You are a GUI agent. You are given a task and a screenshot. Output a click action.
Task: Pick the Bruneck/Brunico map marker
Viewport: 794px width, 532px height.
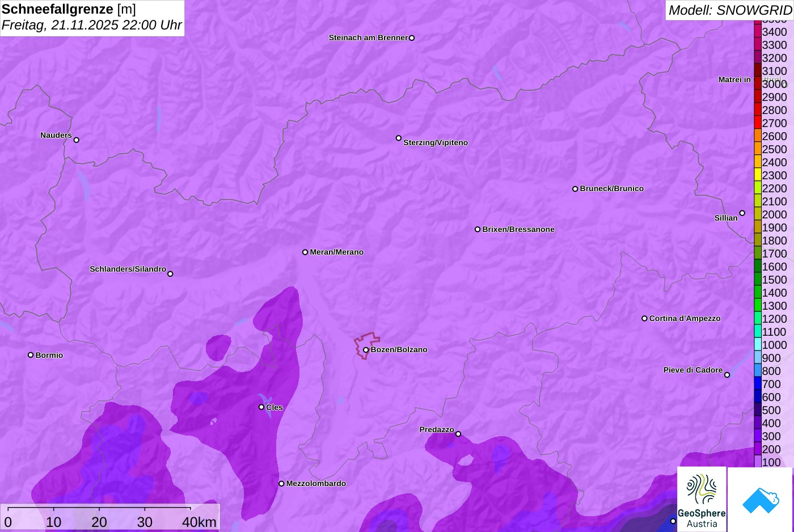(x=575, y=189)
